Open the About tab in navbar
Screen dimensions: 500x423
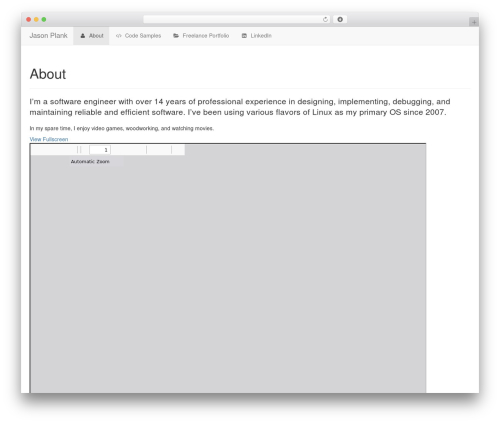pos(91,36)
